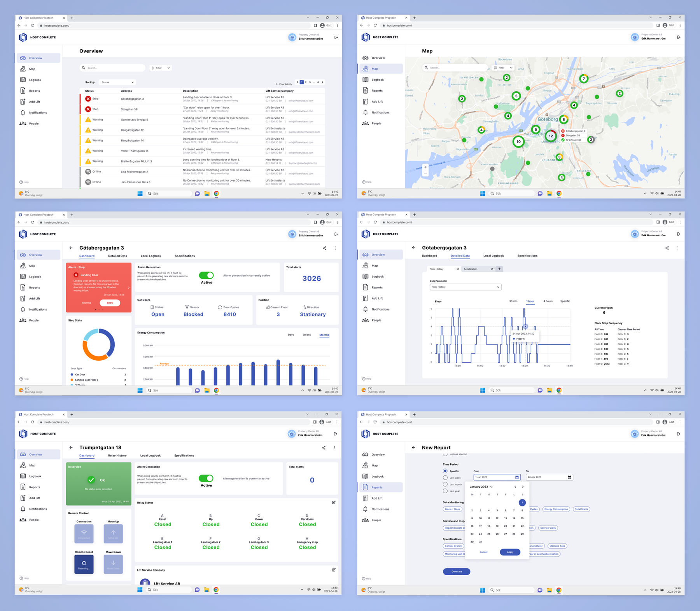Go to previous month in the date picker

[515, 487]
